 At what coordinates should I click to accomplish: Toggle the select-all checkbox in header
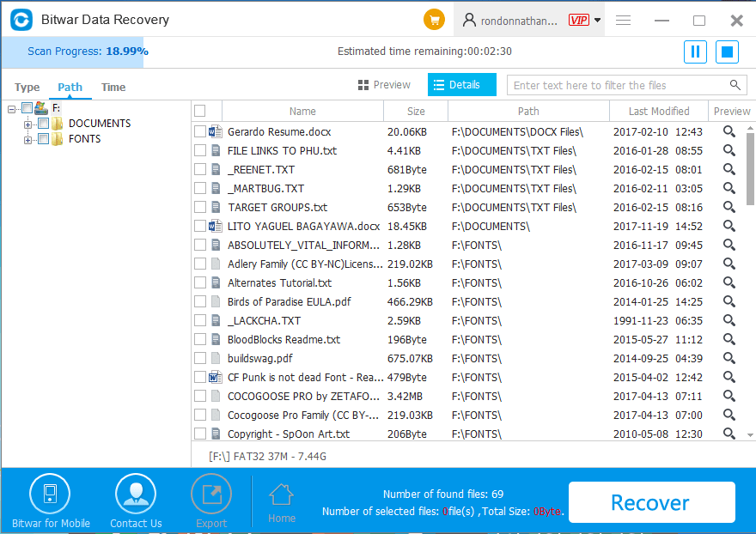[199, 111]
